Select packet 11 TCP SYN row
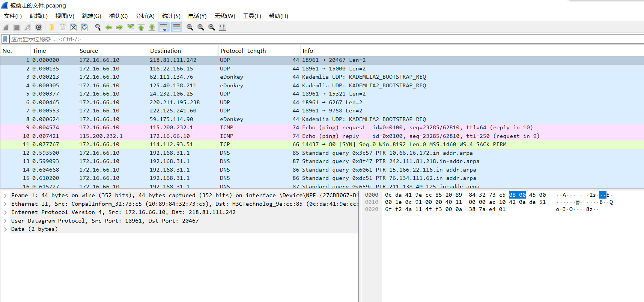 coord(322,145)
